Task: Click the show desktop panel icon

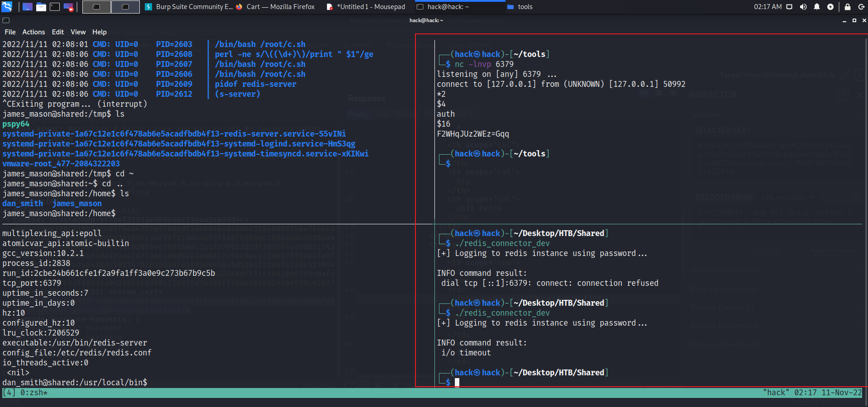Action: [28, 7]
